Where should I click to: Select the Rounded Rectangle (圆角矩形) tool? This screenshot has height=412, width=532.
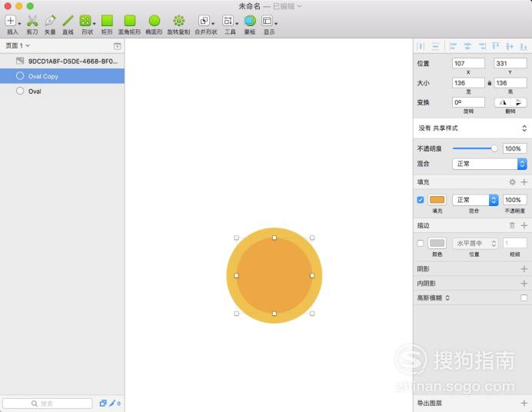130,21
